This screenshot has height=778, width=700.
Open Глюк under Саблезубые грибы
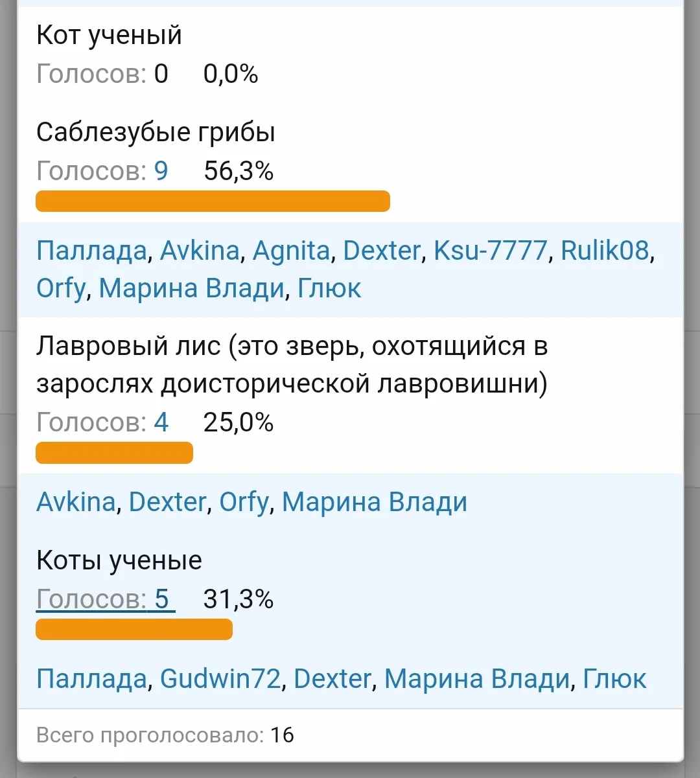click(329, 288)
